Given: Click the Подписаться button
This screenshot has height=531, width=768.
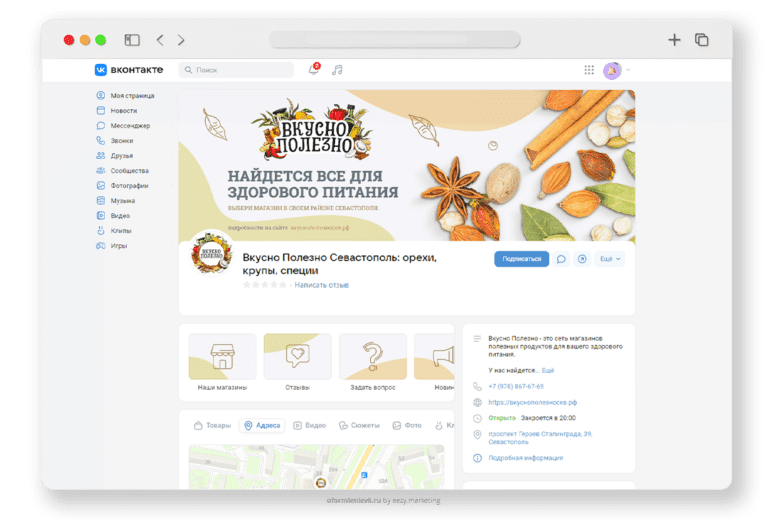Looking at the screenshot, I should (521, 259).
